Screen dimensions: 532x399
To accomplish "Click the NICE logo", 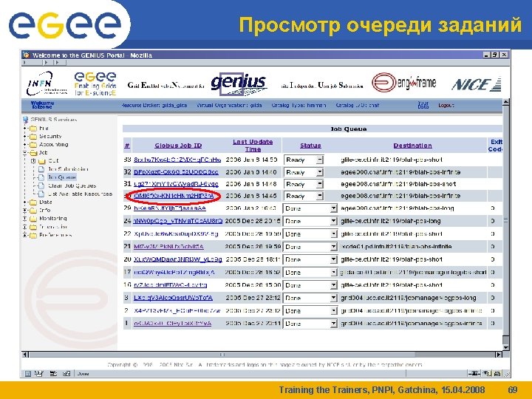I will [x=477, y=83].
